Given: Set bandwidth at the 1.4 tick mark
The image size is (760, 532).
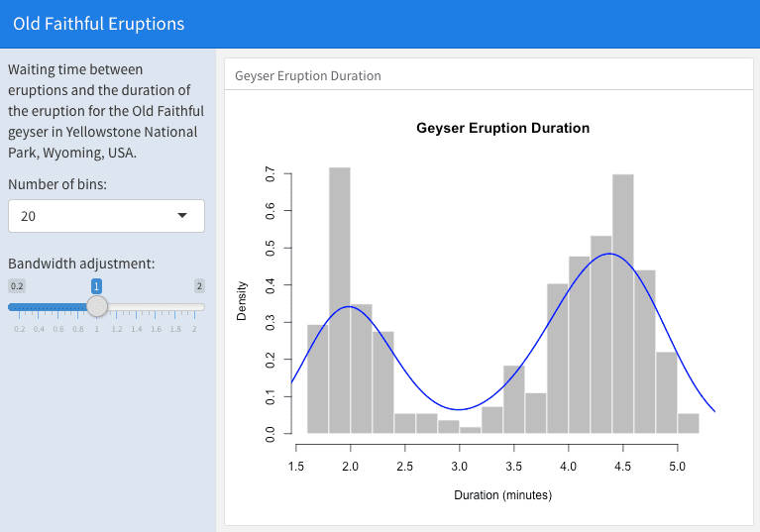Looking at the screenshot, I should click(x=136, y=307).
